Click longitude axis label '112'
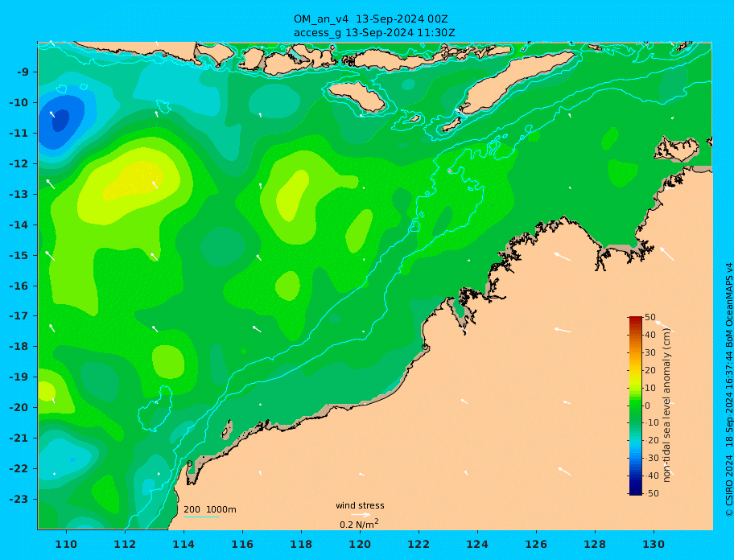734x560 pixels. pyautogui.click(x=125, y=544)
